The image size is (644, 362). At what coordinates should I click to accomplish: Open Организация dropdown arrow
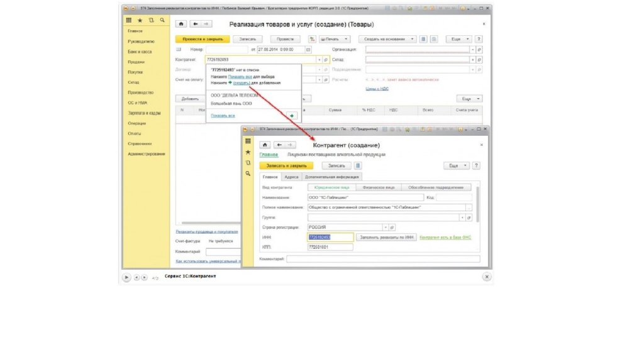[x=473, y=50]
